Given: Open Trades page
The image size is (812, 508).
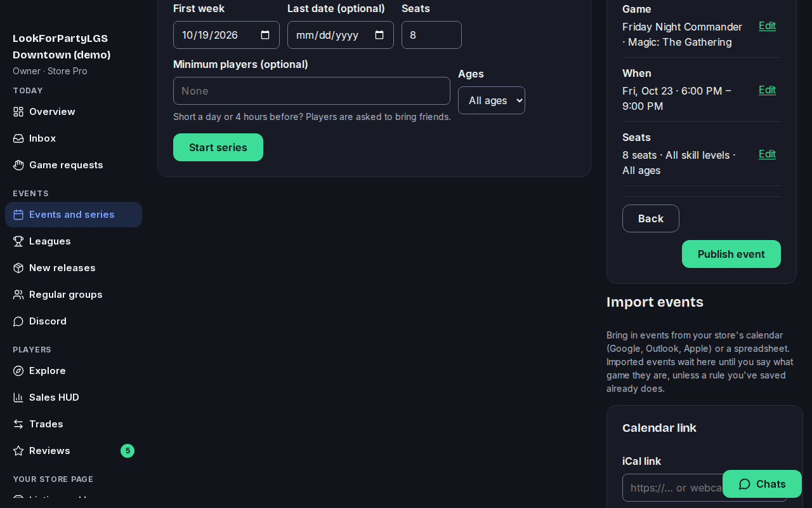Looking at the screenshot, I should 74,424.
